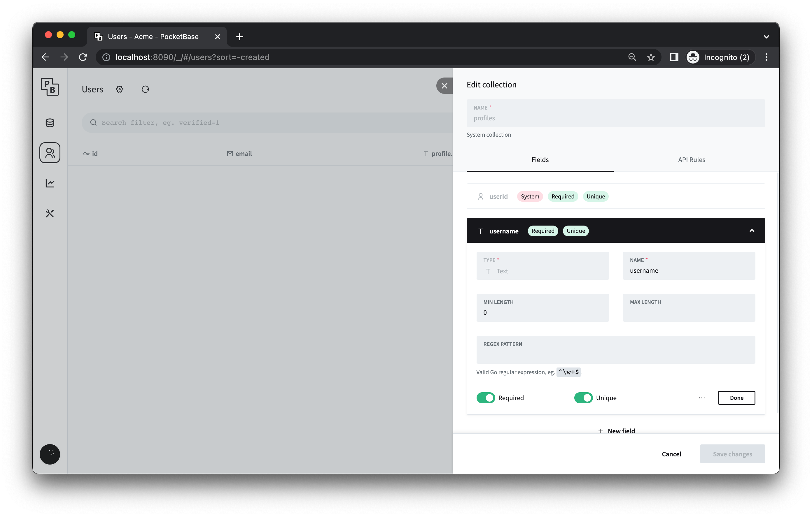The width and height of the screenshot is (812, 517).
Task: Click the browser zoom magnifier icon
Action: pyautogui.click(x=632, y=57)
